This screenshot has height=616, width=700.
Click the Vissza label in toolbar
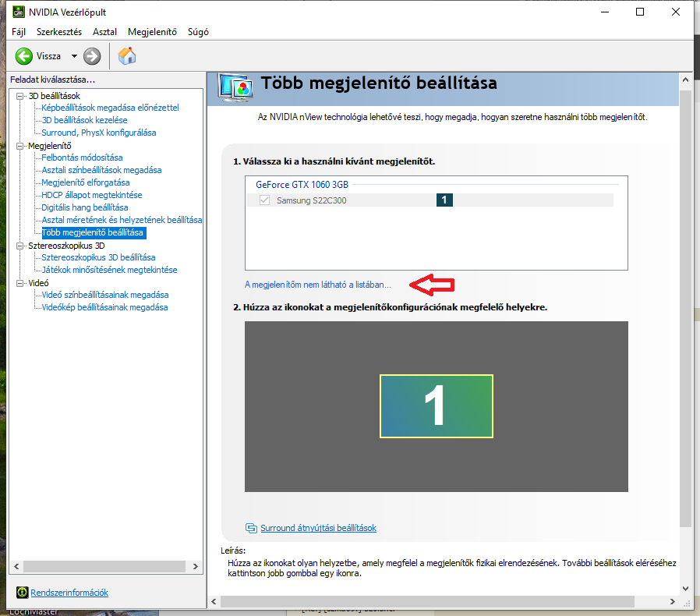[48, 56]
